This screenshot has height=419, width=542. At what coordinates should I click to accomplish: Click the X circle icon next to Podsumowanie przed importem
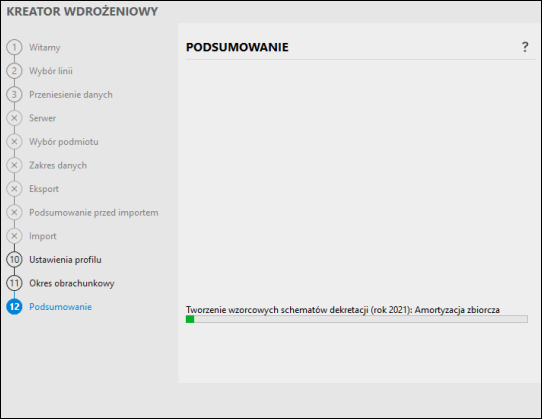14,212
